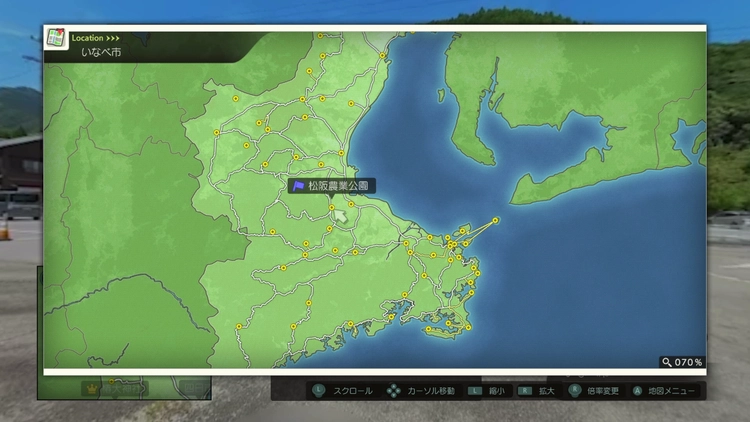Click the R stick icon for 倍率変更
This screenshot has width=750, height=422.
point(575,391)
